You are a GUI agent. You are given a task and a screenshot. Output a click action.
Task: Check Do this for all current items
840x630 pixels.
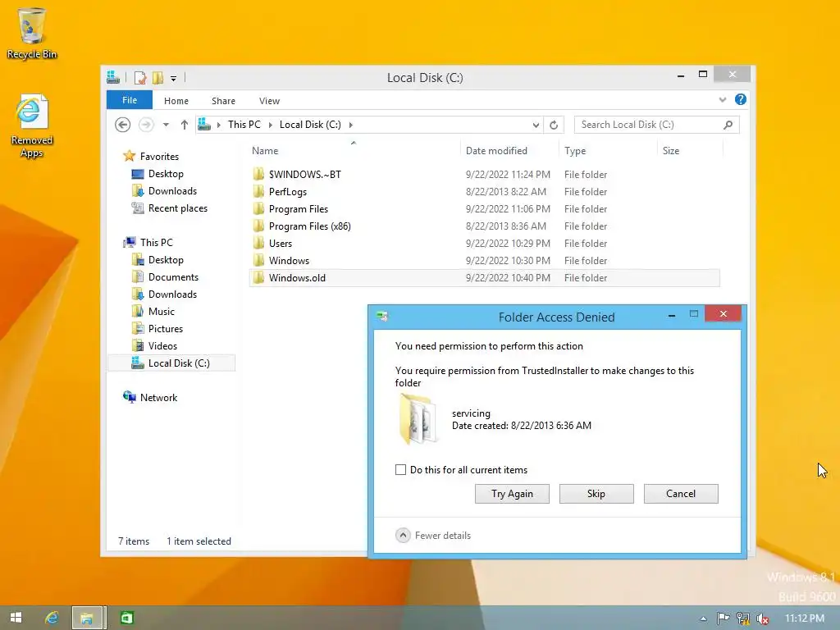tap(400, 470)
